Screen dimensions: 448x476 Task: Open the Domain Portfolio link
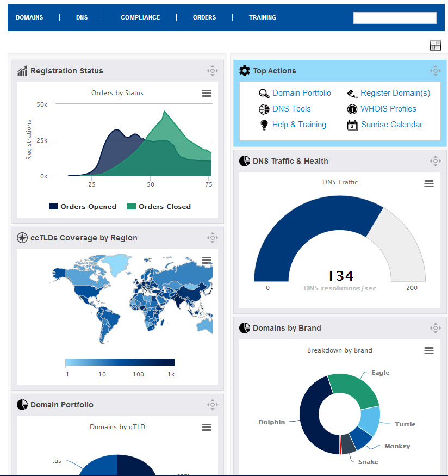point(302,93)
